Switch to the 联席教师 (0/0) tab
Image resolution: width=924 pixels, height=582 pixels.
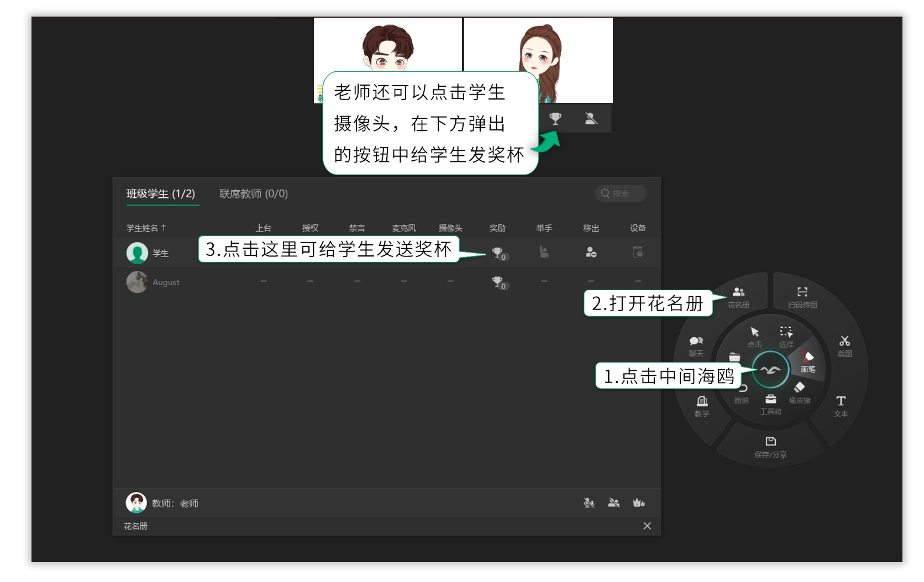point(254,194)
